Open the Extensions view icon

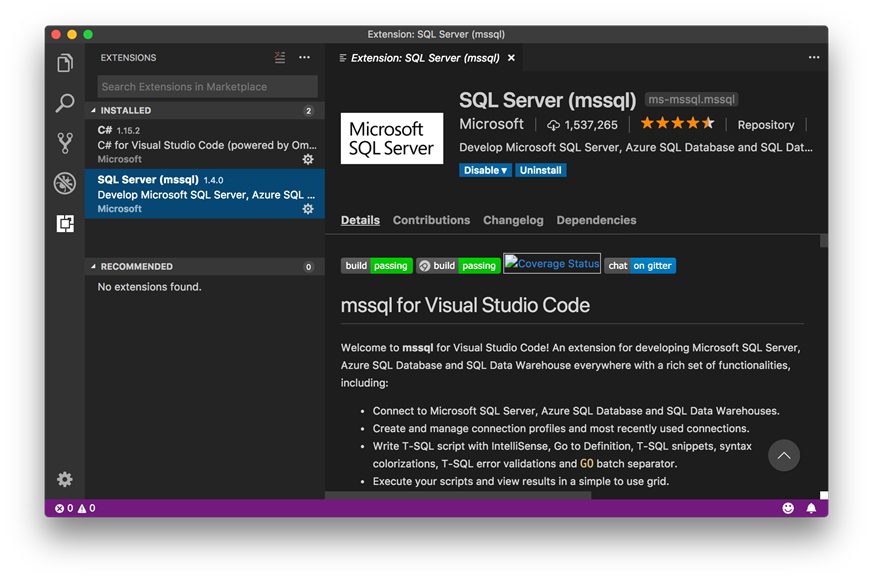tap(65, 223)
